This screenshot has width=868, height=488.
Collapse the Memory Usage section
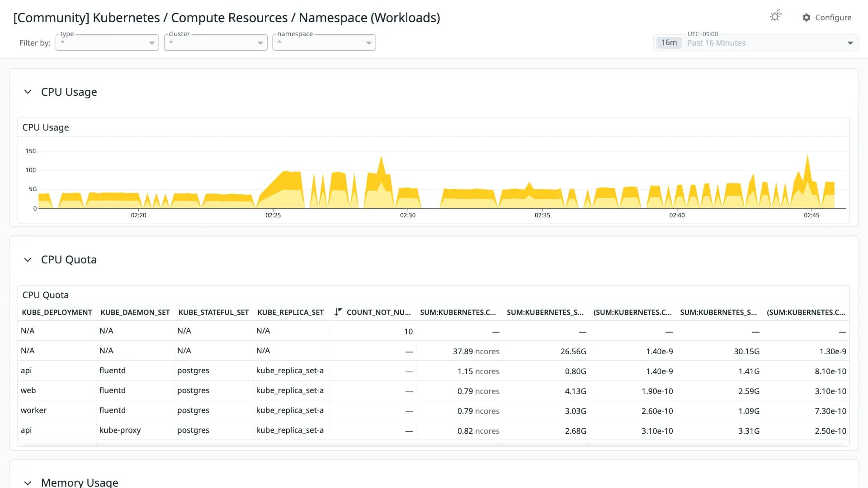pyautogui.click(x=28, y=483)
